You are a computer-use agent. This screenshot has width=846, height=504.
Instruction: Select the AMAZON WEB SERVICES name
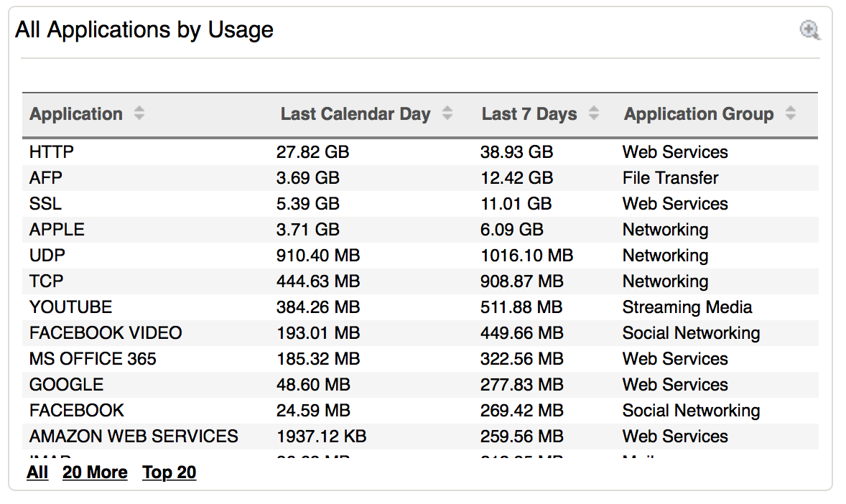click(134, 437)
